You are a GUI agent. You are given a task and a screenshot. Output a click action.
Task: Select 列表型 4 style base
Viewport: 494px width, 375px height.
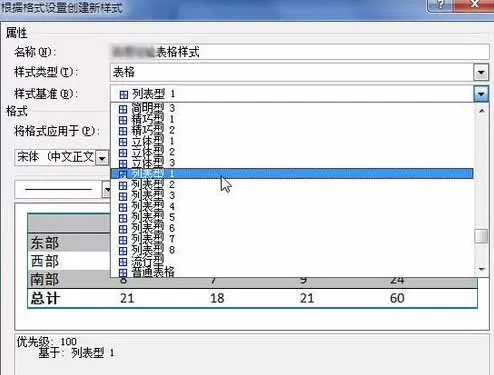tap(292, 206)
